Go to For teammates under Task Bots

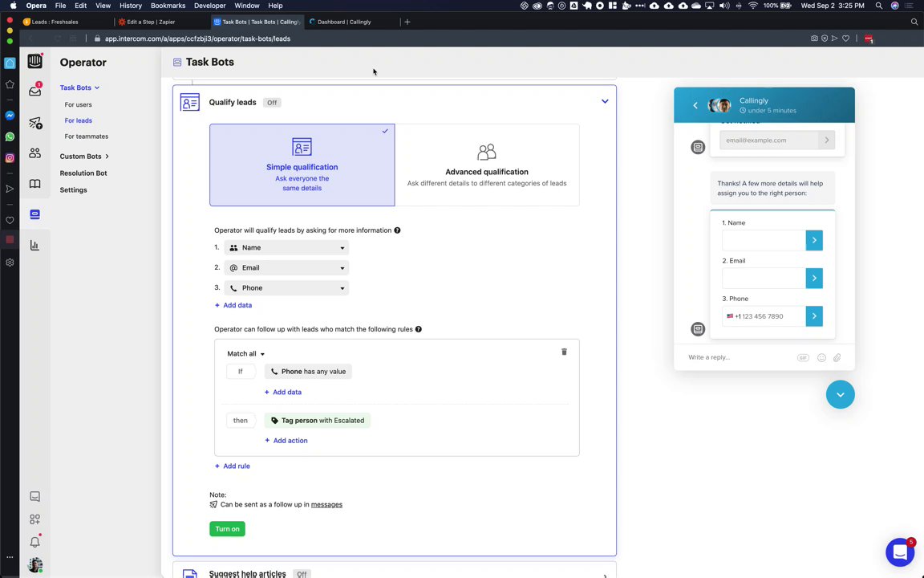tap(86, 136)
